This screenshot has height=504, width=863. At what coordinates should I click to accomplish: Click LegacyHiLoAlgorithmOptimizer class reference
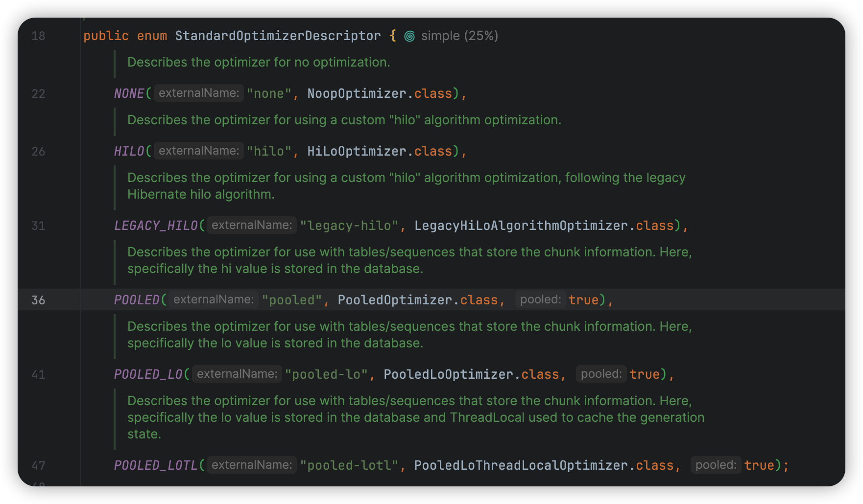[521, 226]
